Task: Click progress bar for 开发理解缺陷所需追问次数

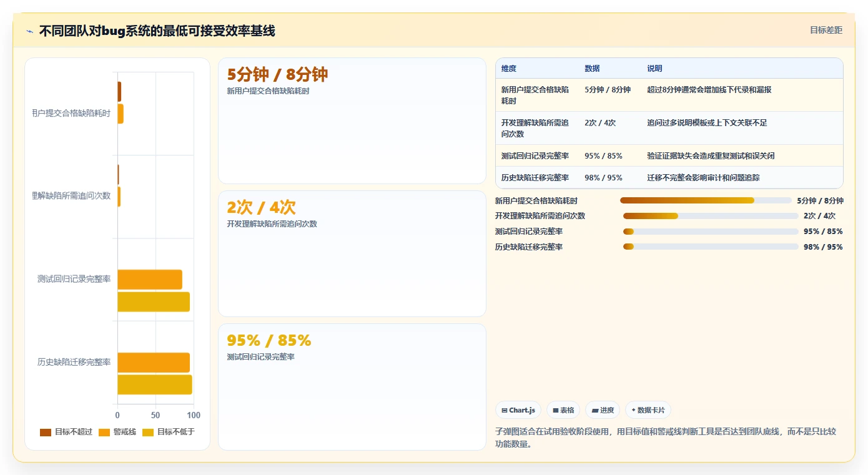Action: pyautogui.click(x=711, y=216)
